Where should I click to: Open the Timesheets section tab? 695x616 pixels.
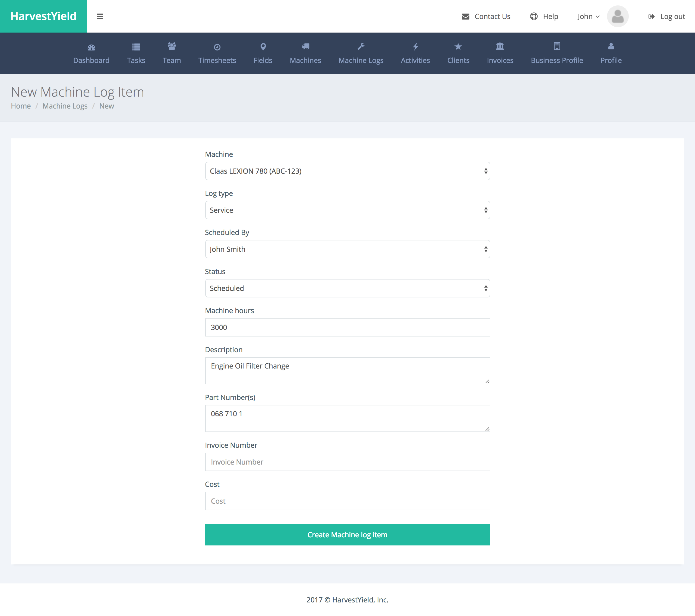pos(217,53)
